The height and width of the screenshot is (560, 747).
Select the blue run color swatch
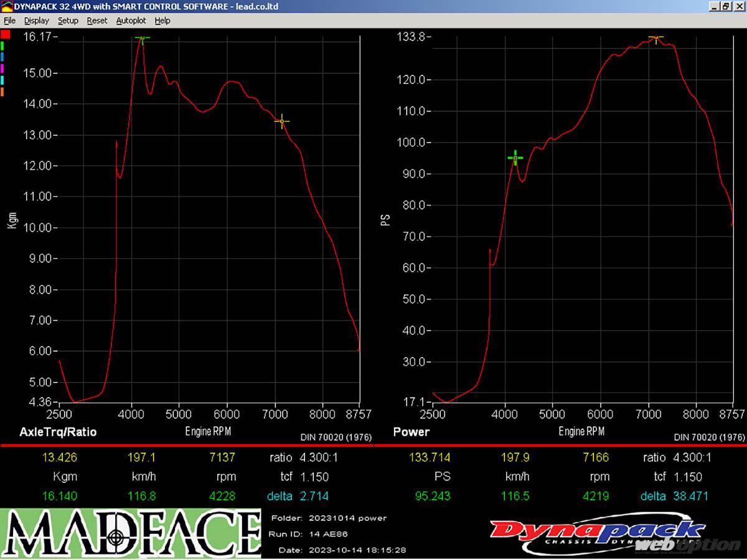pos(3,57)
